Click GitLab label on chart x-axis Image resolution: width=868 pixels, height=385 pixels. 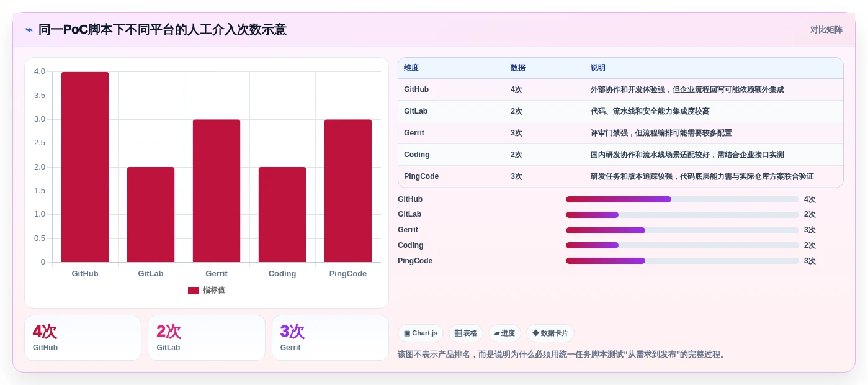151,274
